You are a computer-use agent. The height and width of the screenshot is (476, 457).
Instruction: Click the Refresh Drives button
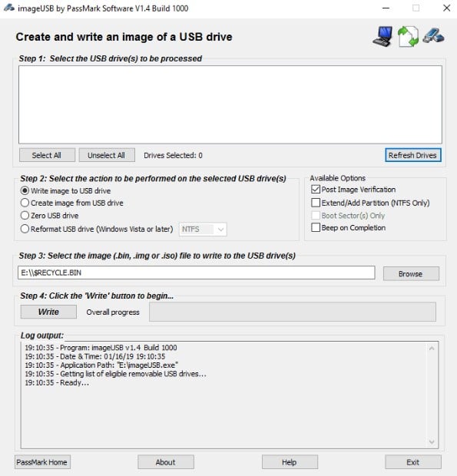pos(413,155)
